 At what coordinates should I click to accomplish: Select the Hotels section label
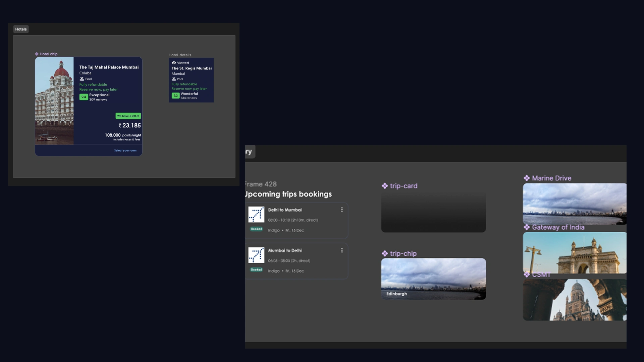tap(21, 29)
